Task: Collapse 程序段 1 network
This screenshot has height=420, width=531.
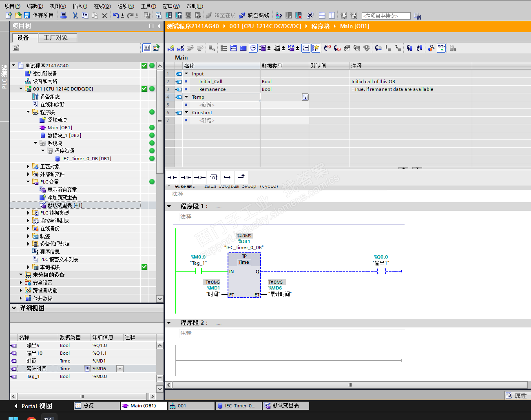Action: click(x=169, y=206)
